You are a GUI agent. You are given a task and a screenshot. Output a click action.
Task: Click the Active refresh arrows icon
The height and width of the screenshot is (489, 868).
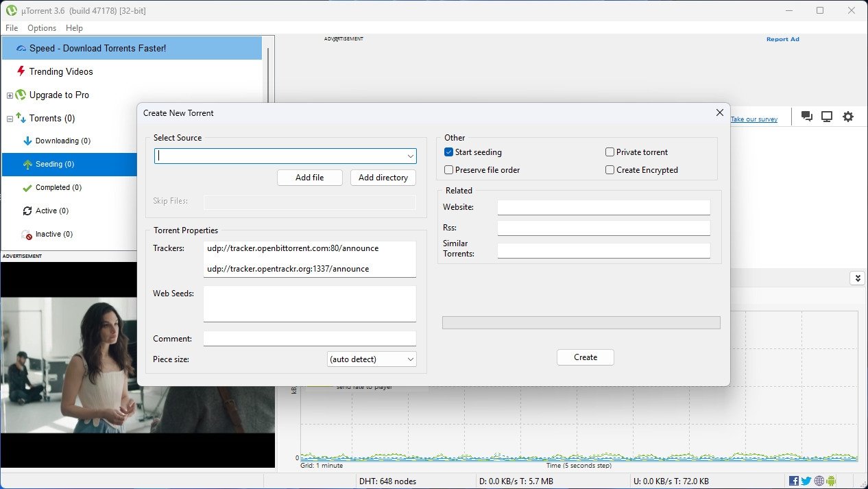point(28,211)
